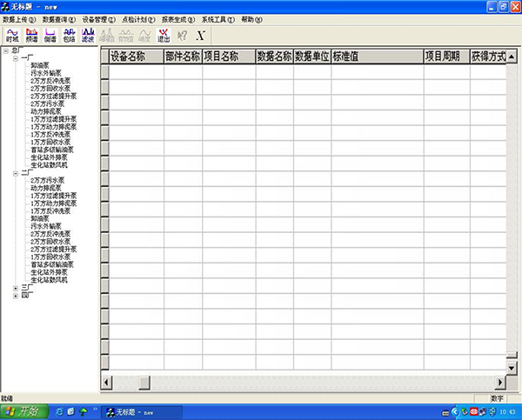
Task: Click the horizontal scrollbar right arrow
Action: click(499, 381)
